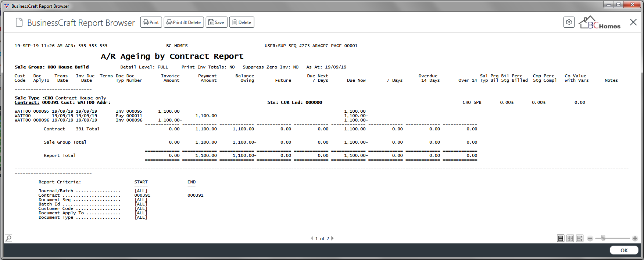Click the "Document Apply-To" criteria row label

(x=61, y=213)
